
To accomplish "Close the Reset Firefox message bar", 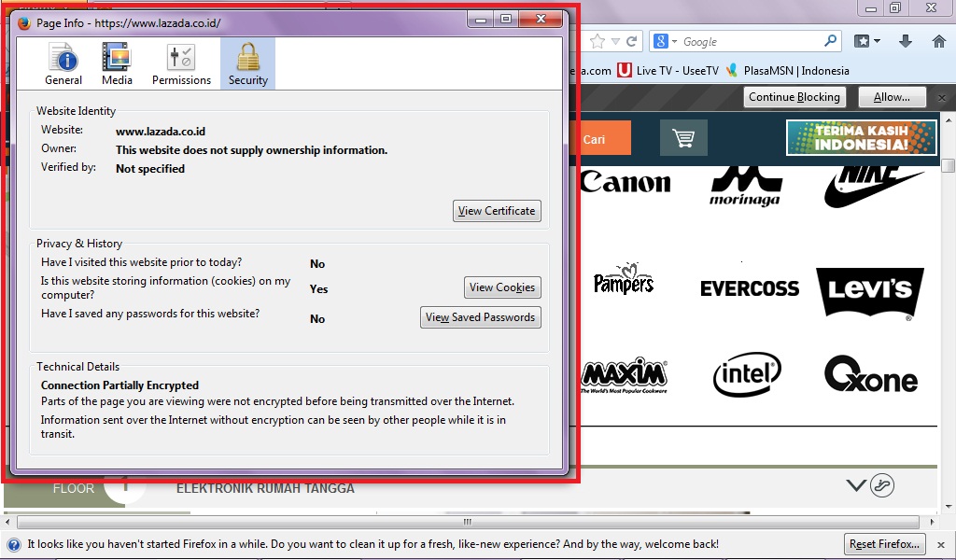I will 942,544.
